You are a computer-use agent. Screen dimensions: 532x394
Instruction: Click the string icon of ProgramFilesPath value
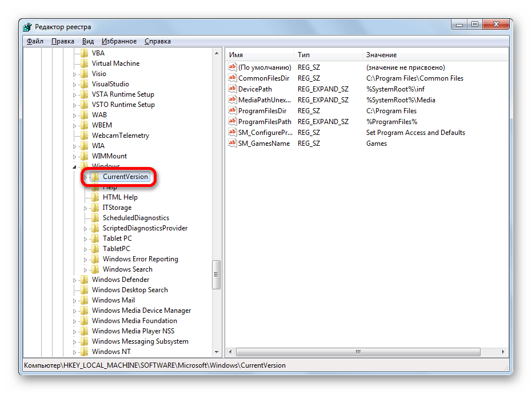pos(233,122)
